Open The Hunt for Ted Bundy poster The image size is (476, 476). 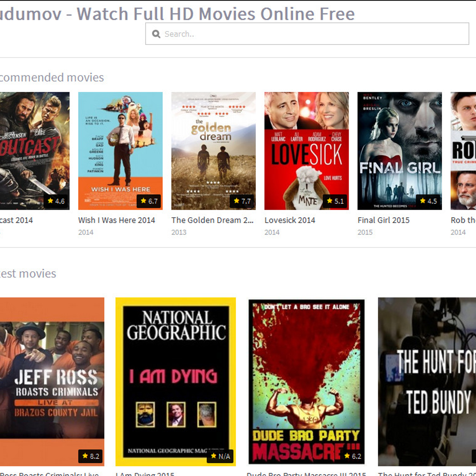427,382
